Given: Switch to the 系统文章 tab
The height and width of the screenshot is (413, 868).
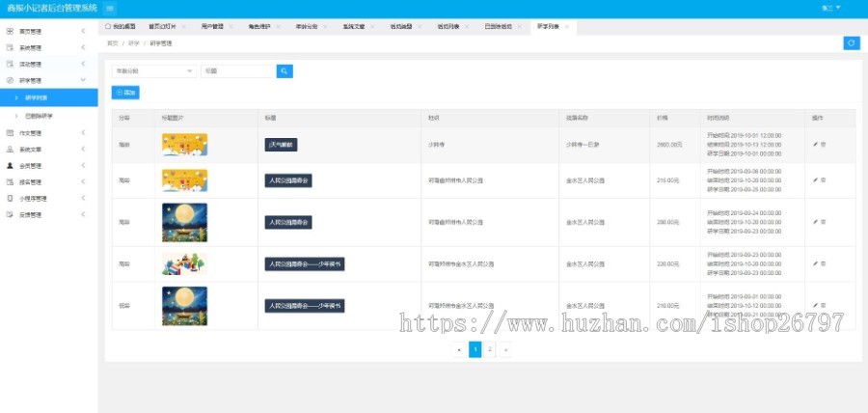Looking at the screenshot, I should pos(354,27).
